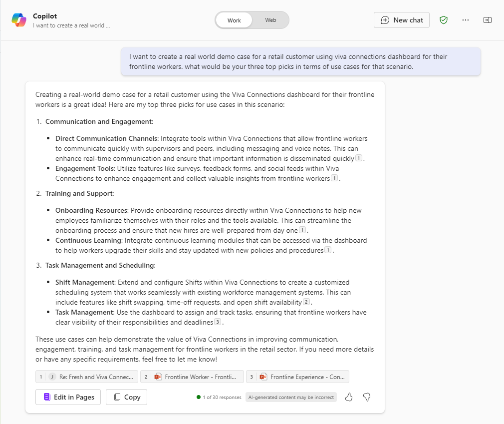Click the 1 of 30 responses indicator
The height and width of the screenshot is (424, 504).
(x=219, y=398)
